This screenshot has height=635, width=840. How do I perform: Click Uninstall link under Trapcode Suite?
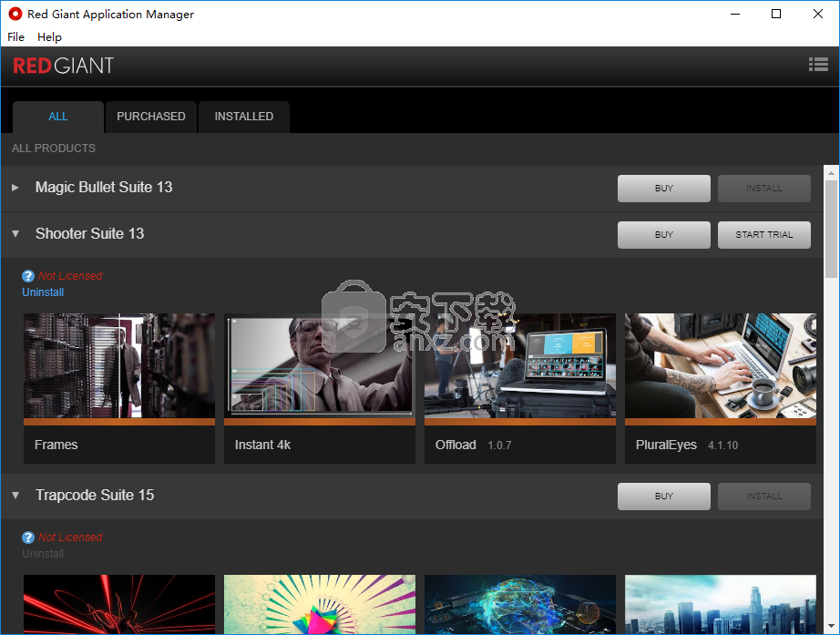43,554
